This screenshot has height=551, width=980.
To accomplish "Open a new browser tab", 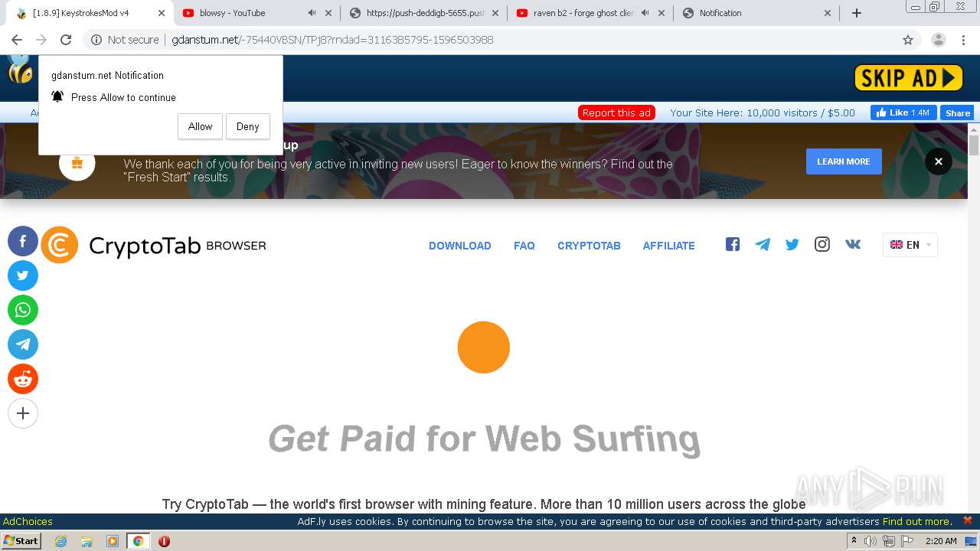I will point(857,13).
